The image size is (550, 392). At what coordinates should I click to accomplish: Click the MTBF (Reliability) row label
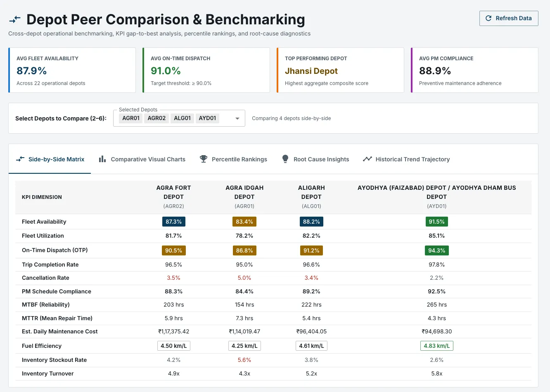(46, 305)
